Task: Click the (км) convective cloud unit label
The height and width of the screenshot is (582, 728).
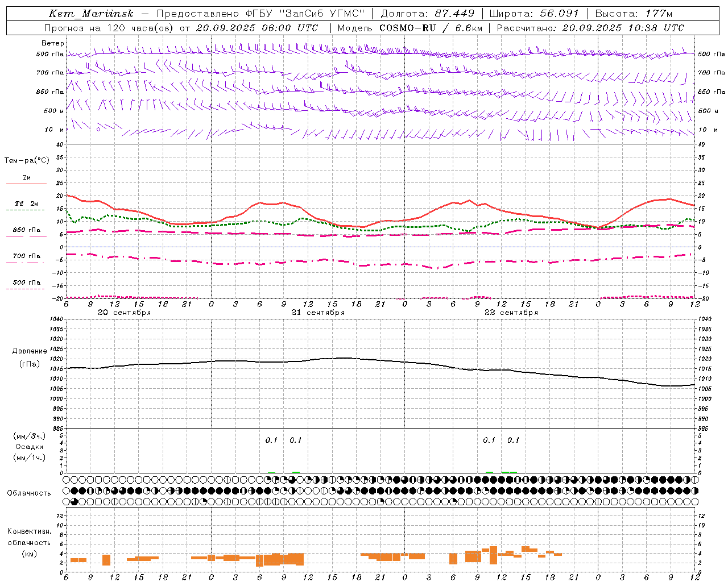Action: pyautogui.click(x=29, y=554)
